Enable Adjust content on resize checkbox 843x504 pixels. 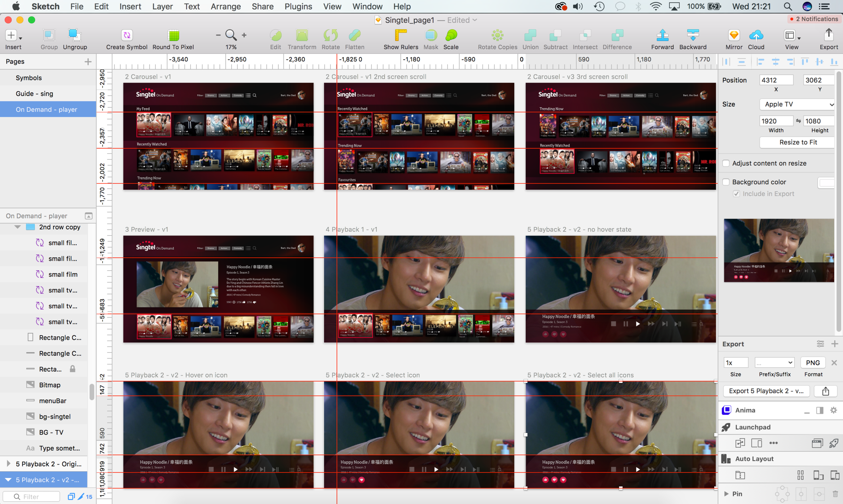pos(726,163)
